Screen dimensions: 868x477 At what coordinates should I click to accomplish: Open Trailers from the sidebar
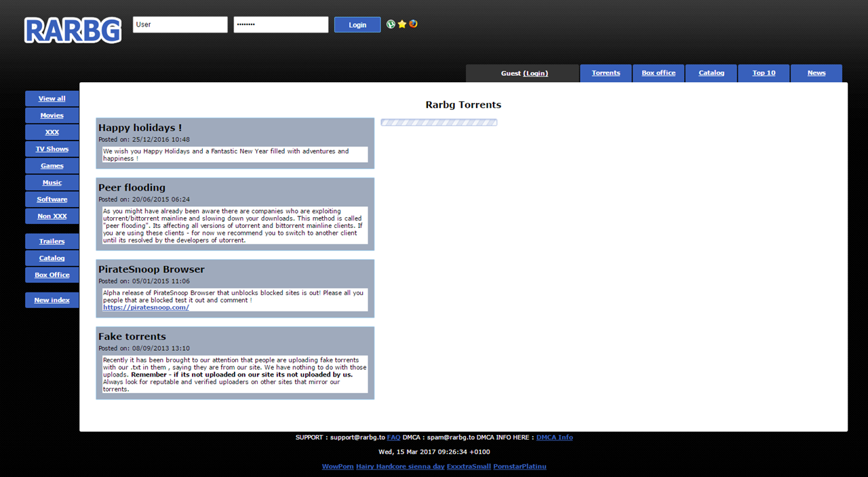(x=52, y=242)
